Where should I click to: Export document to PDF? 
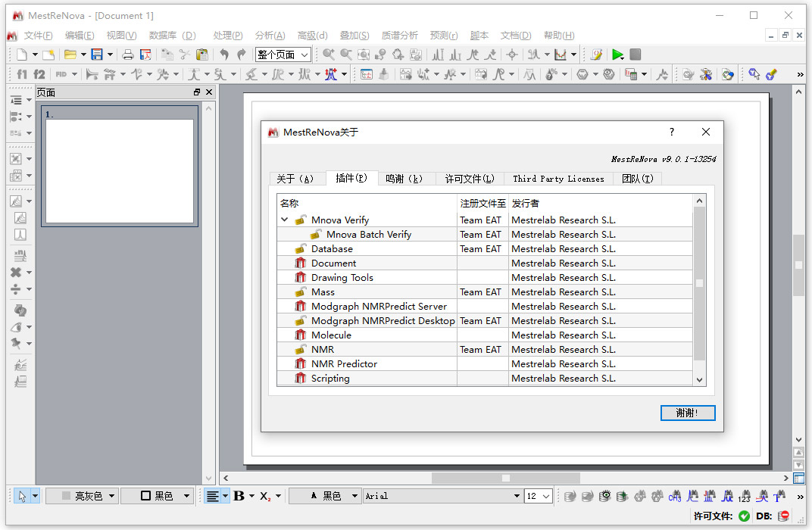point(146,55)
